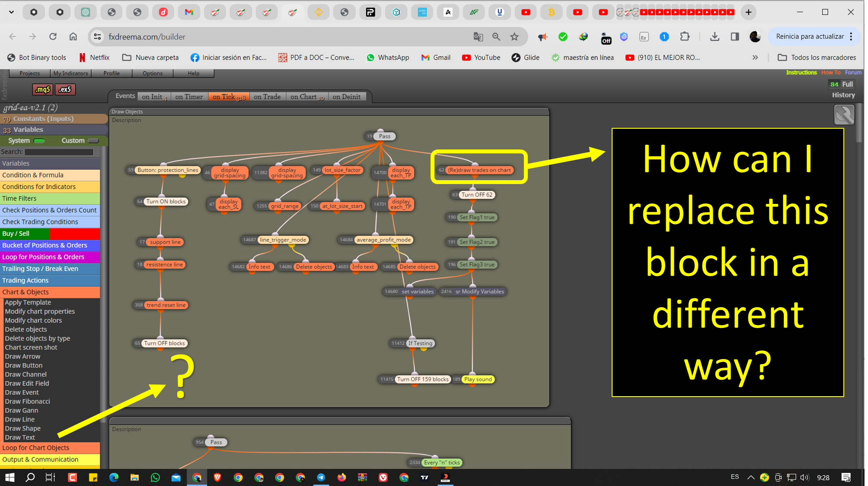This screenshot has width=868, height=486.
Task: Select the red Sell color block
Action: tap(75, 234)
